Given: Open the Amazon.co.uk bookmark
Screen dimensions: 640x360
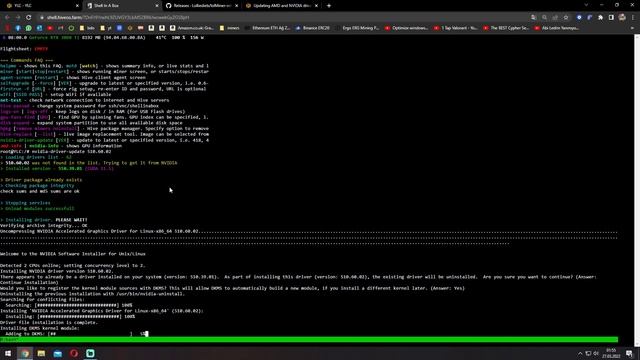Looking at the screenshot, I should 192,28.
